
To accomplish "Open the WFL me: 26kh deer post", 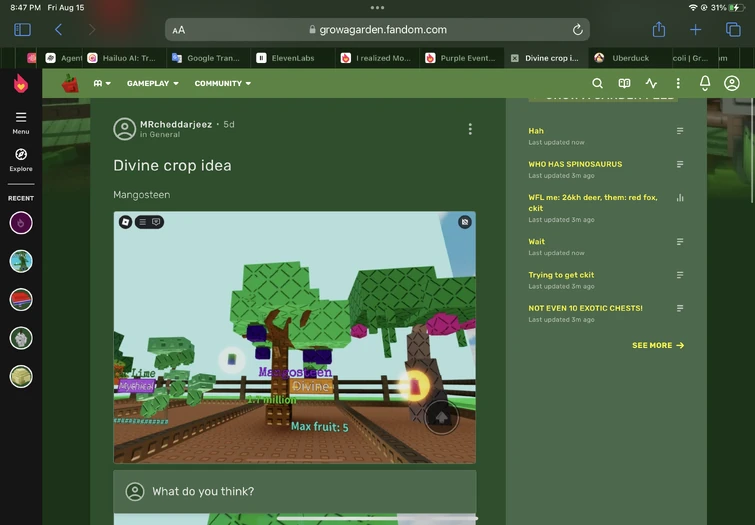I will tap(593, 203).
